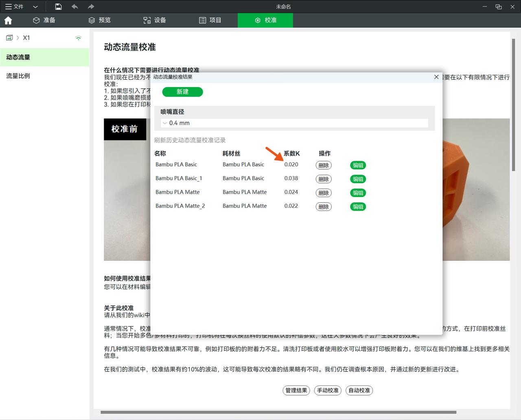The height and width of the screenshot is (420, 521).
Task: Select the 校准 tab
Action: coord(265,20)
